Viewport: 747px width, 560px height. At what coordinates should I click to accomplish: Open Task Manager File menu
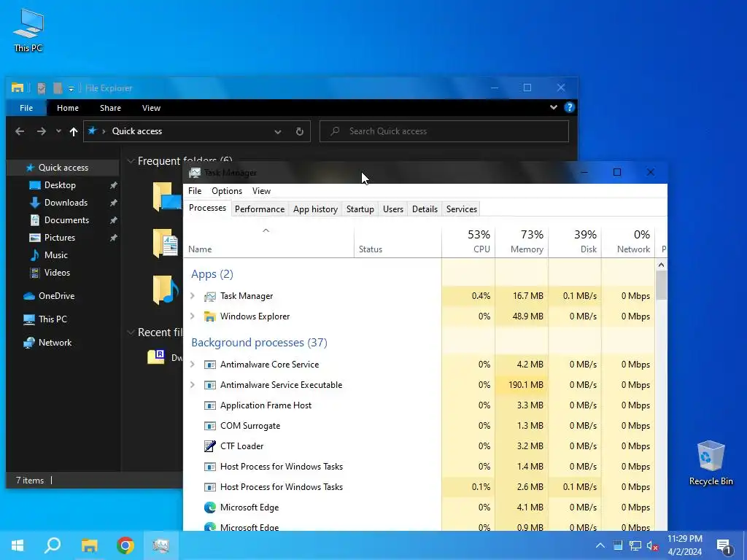tap(195, 191)
